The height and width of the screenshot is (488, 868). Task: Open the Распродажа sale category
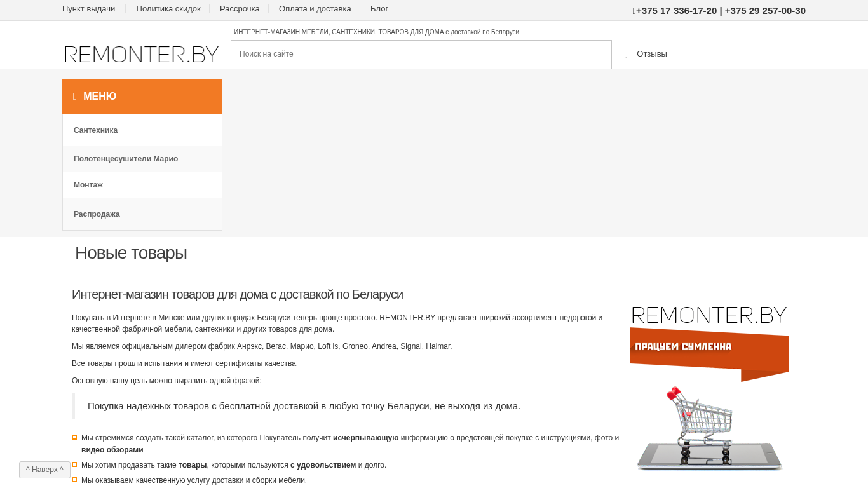pos(97,214)
